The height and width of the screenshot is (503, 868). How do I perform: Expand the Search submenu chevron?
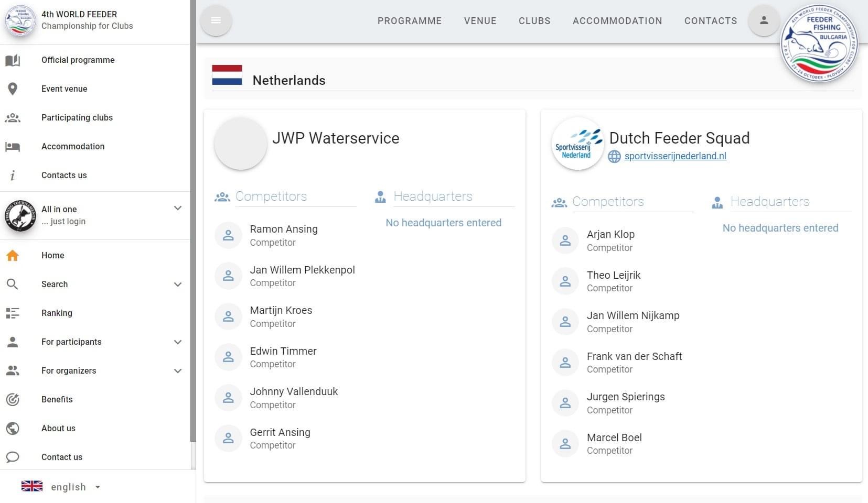(x=178, y=285)
